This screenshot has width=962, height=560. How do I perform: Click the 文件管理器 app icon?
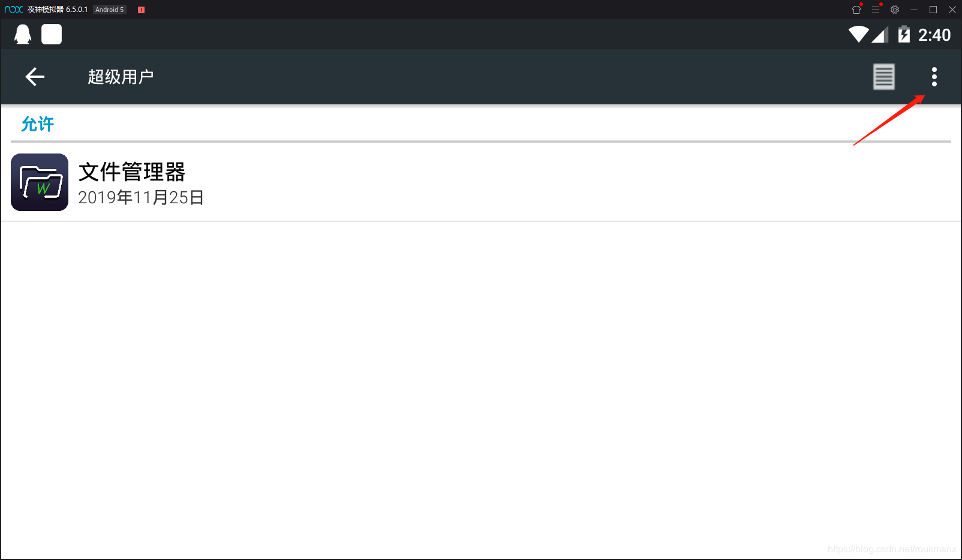click(40, 182)
